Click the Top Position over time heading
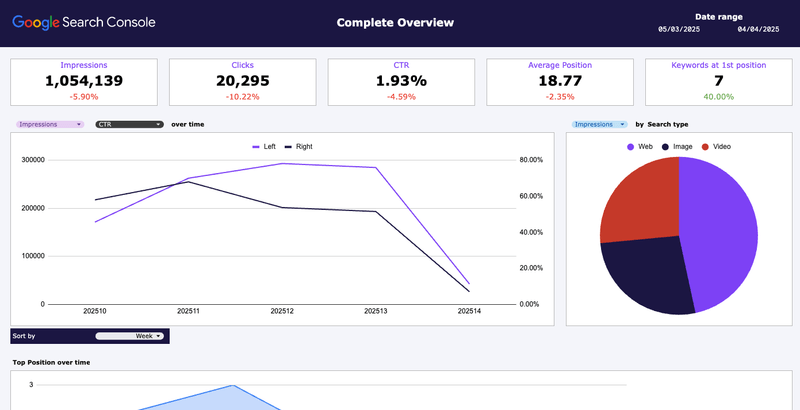The image size is (800, 410). click(52, 363)
